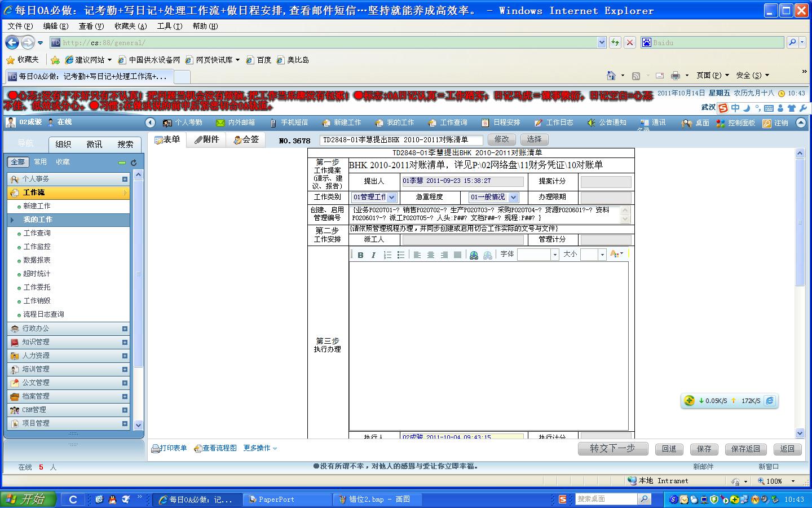Align text left in the editor

(x=417, y=255)
